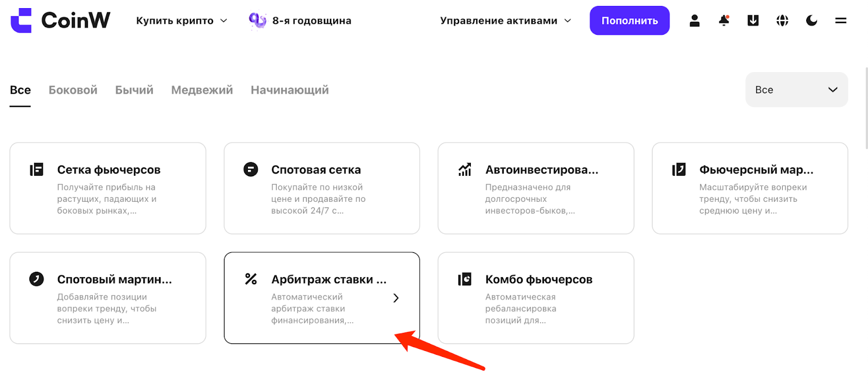The width and height of the screenshot is (868, 384).
Task: Click the Сетка фьючерсов grid icon
Action: pyautogui.click(x=36, y=169)
